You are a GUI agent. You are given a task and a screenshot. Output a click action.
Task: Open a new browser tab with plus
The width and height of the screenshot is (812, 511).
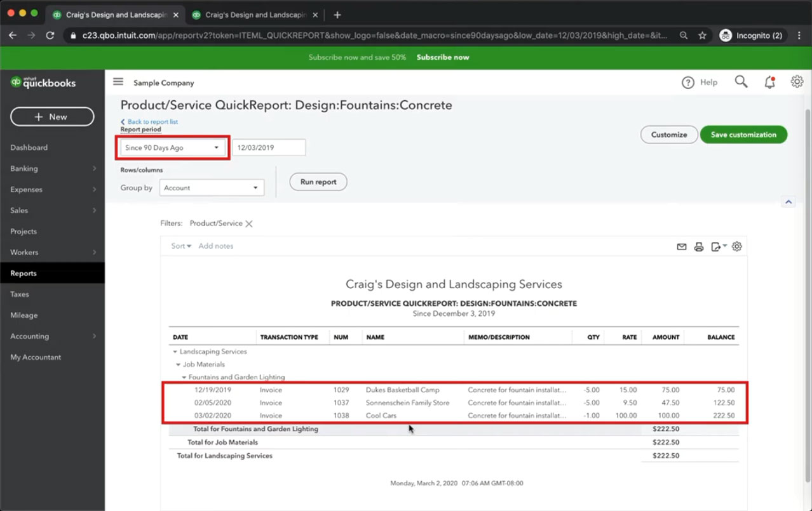pos(337,15)
